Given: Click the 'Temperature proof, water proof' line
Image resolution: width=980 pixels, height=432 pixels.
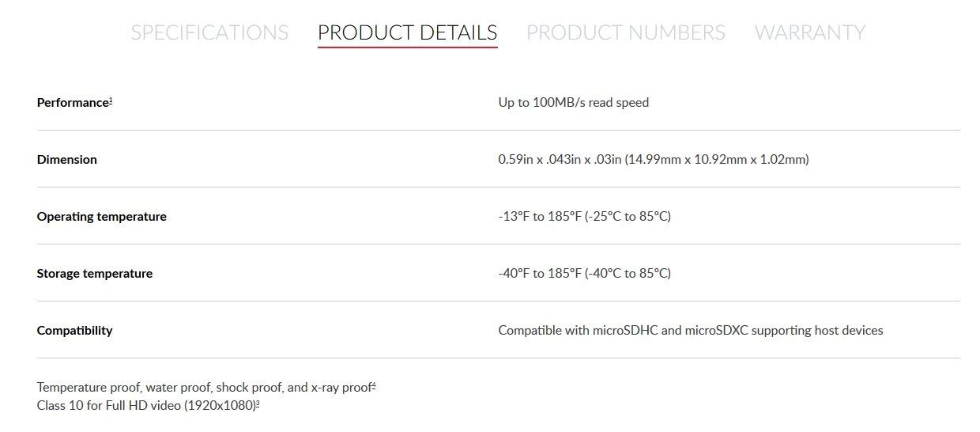Looking at the screenshot, I should click(x=203, y=388).
